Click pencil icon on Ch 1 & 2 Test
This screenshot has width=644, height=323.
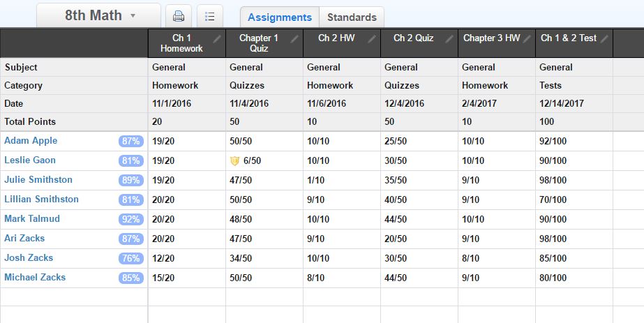[604, 38]
